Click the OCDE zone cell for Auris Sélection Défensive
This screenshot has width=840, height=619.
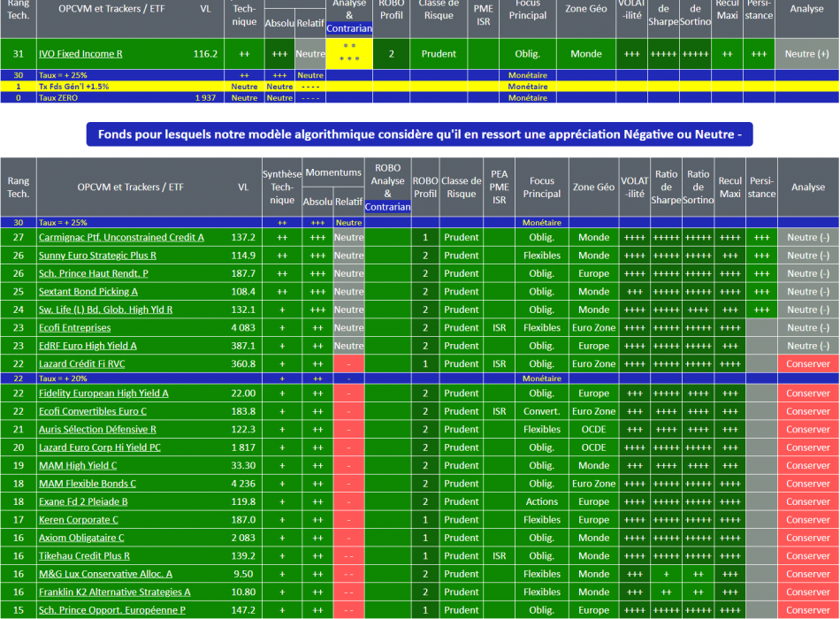(x=593, y=429)
